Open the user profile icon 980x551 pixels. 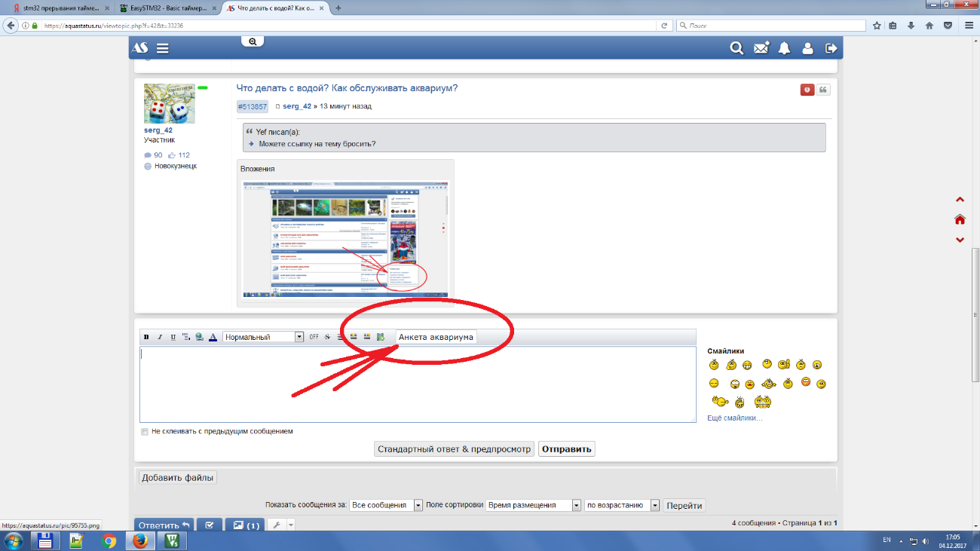[x=808, y=48]
